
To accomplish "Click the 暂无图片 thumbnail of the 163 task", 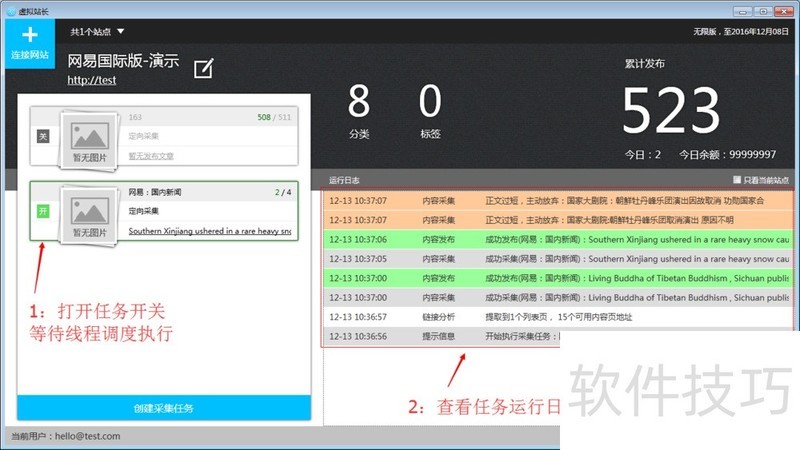I will [x=89, y=139].
